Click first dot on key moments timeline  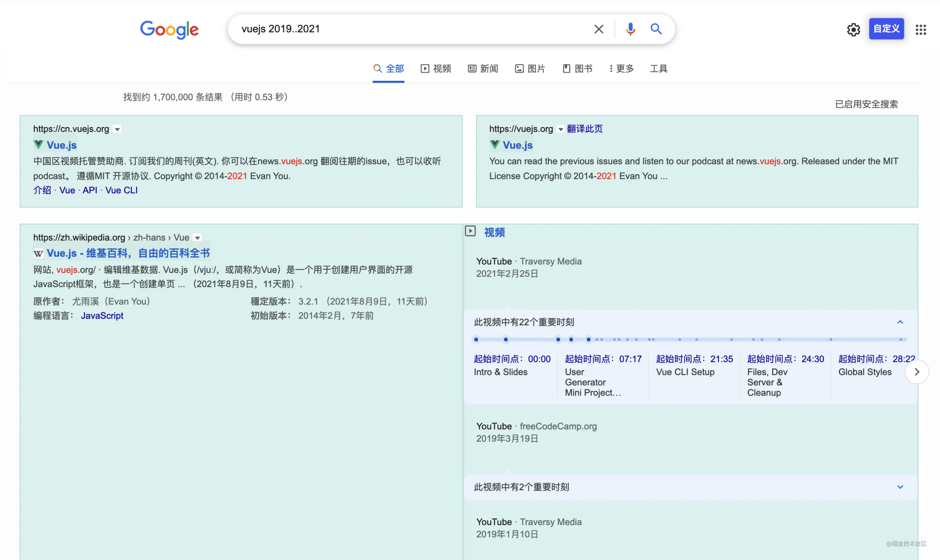tap(476, 340)
